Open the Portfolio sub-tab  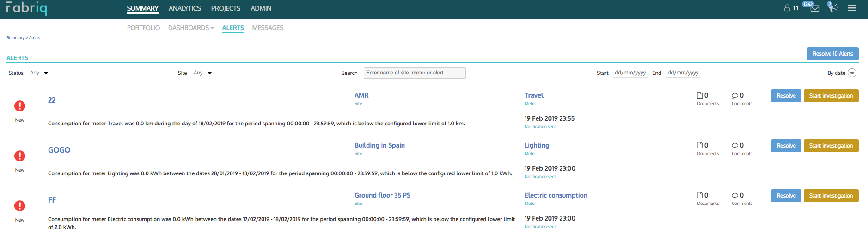pos(143,28)
